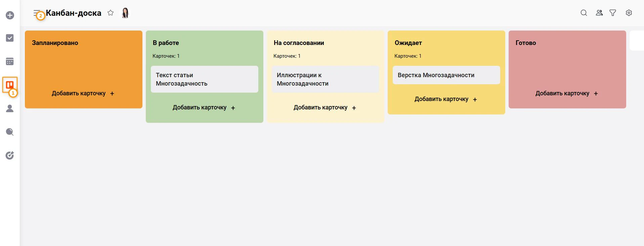Click the user avatar next to board title
Screen dimensions: 644x246
click(x=125, y=13)
